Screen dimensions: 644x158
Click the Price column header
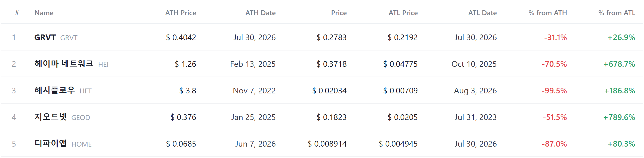coord(339,13)
